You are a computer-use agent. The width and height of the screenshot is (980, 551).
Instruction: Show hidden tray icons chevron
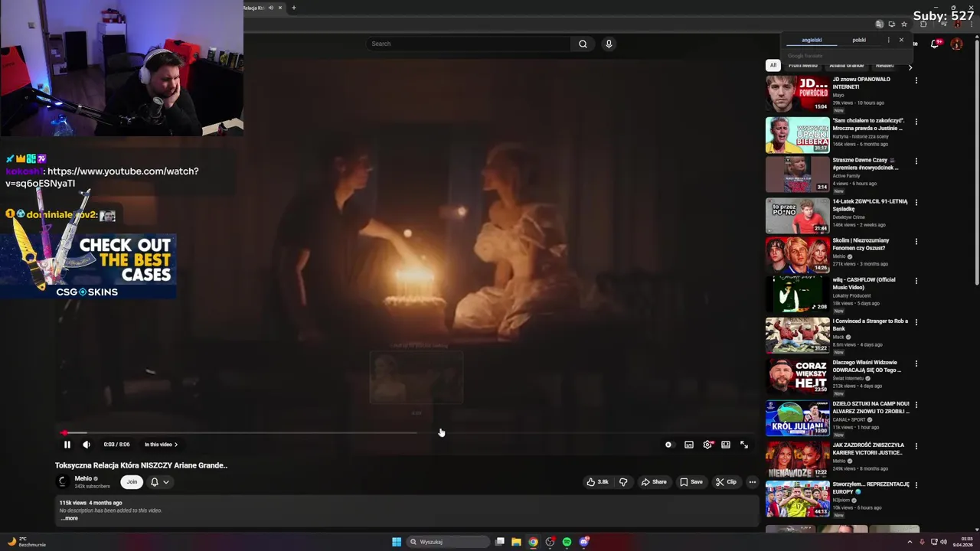[910, 542]
